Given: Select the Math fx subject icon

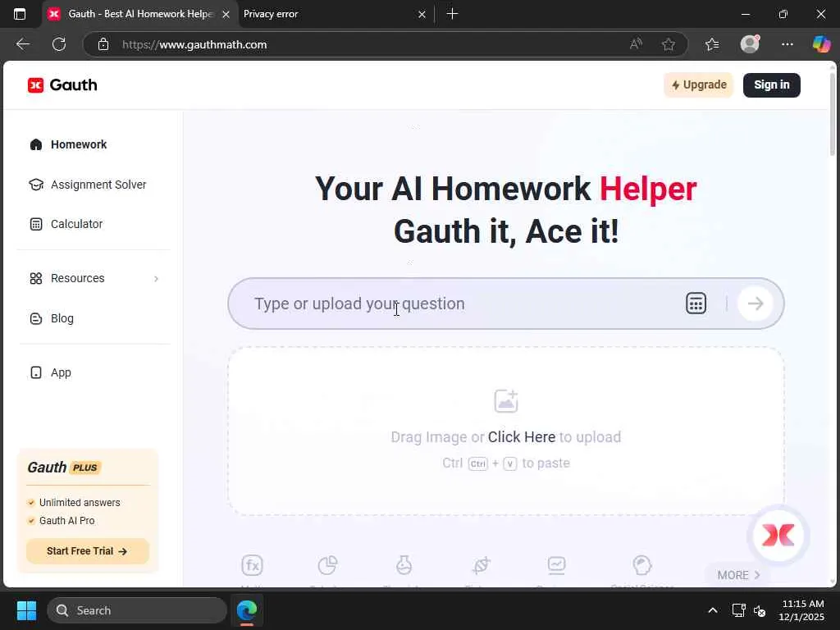Looking at the screenshot, I should coord(252,565).
